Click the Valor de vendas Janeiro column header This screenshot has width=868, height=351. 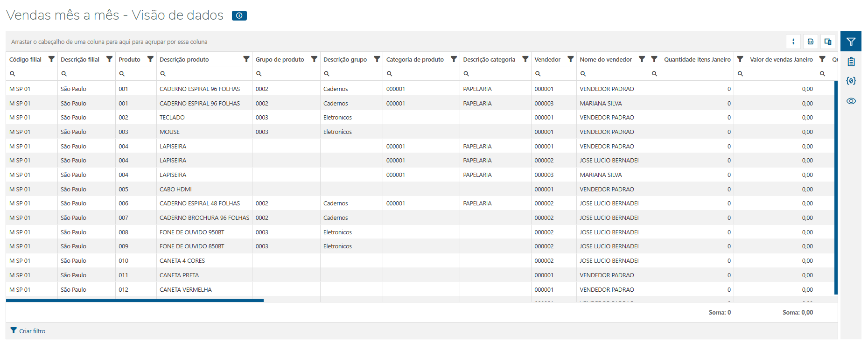[x=781, y=59]
